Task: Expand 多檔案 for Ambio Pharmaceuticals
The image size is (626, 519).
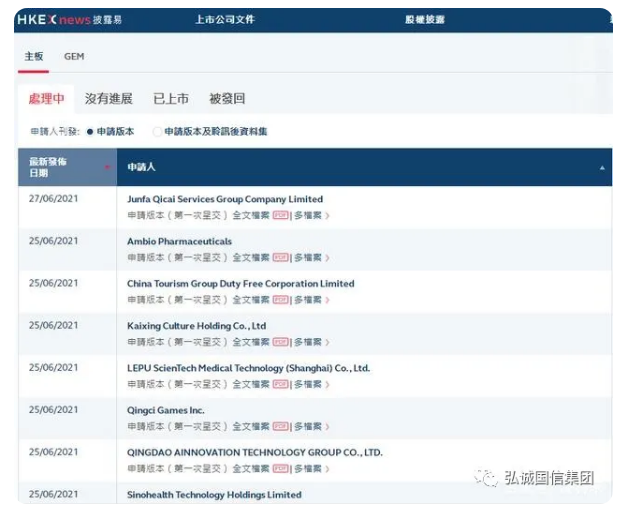Action: (x=312, y=258)
